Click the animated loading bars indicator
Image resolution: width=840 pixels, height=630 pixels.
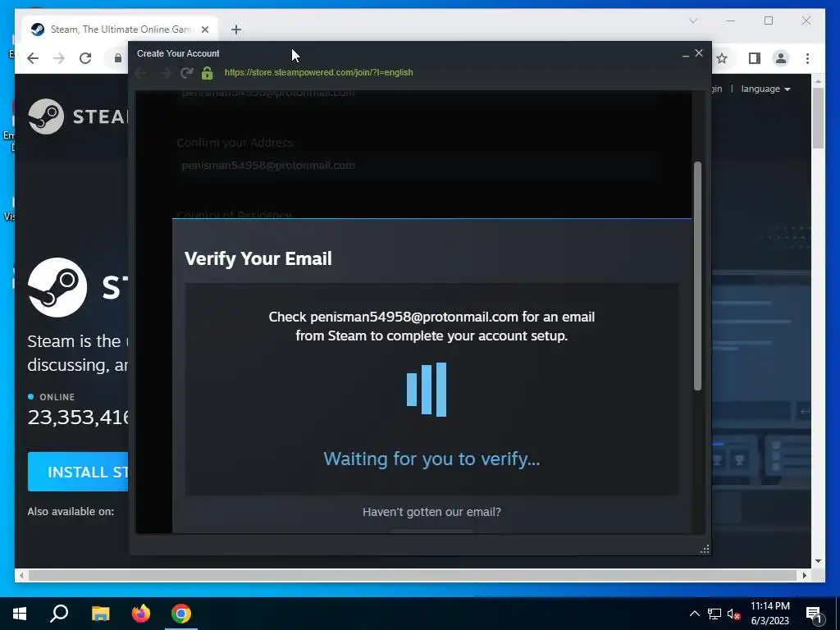427,390
